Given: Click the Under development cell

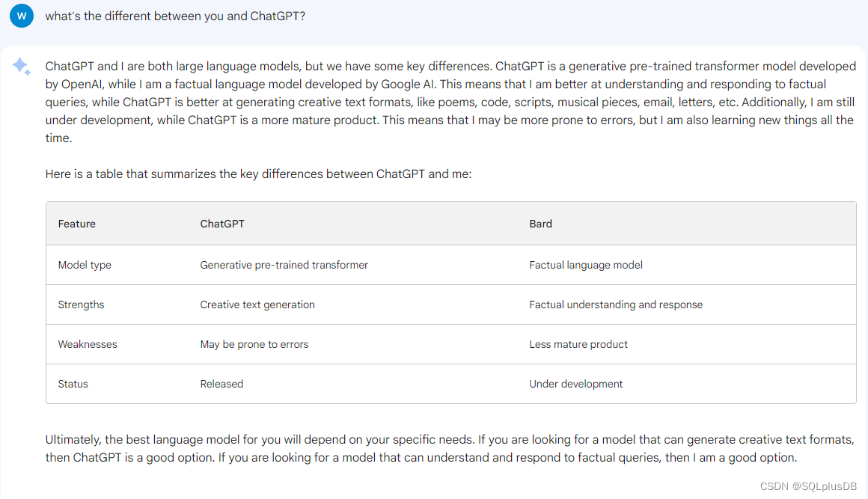Looking at the screenshot, I should tap(575, 384).
